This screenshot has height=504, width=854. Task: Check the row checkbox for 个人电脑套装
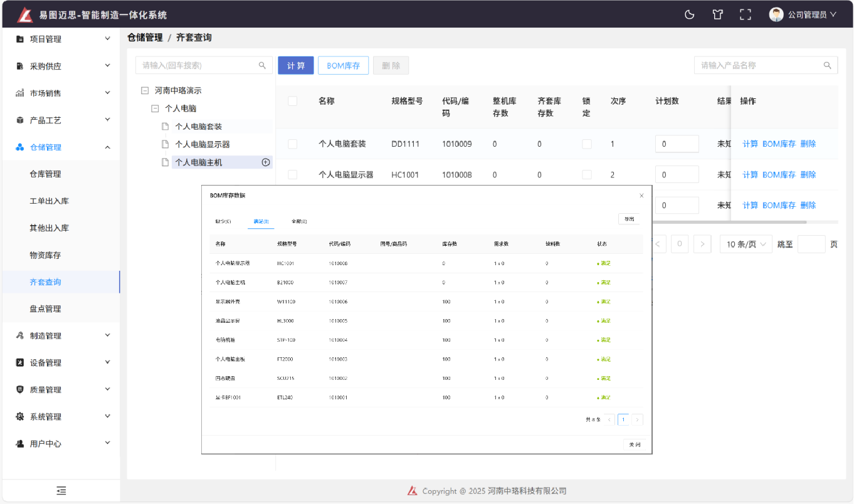pyautogui.click(x=292, y=144)
